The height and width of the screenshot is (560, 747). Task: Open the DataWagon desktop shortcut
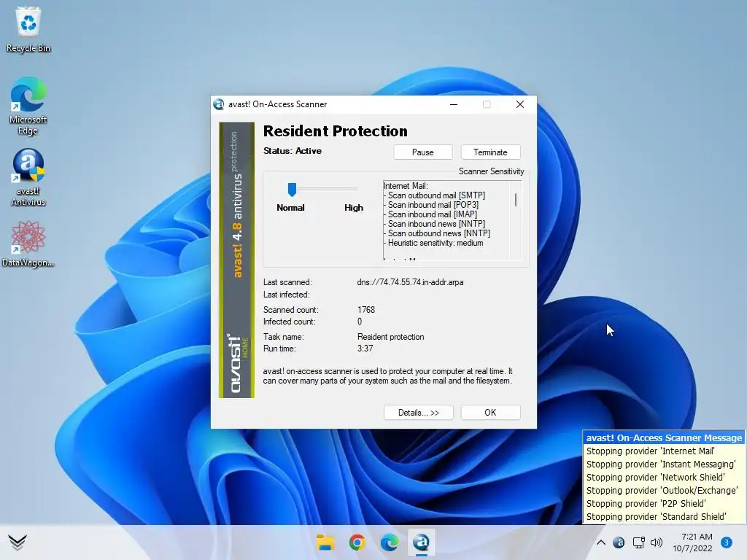click(28, 243)
